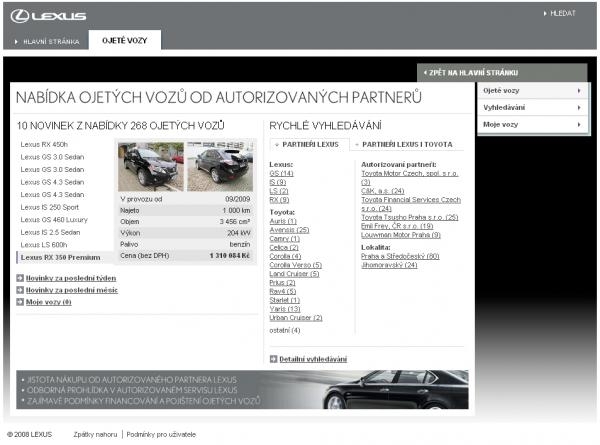Screen dimensions: 600x445
Task: Select the Ojeté vozy tab
Action: pos(125,40)
